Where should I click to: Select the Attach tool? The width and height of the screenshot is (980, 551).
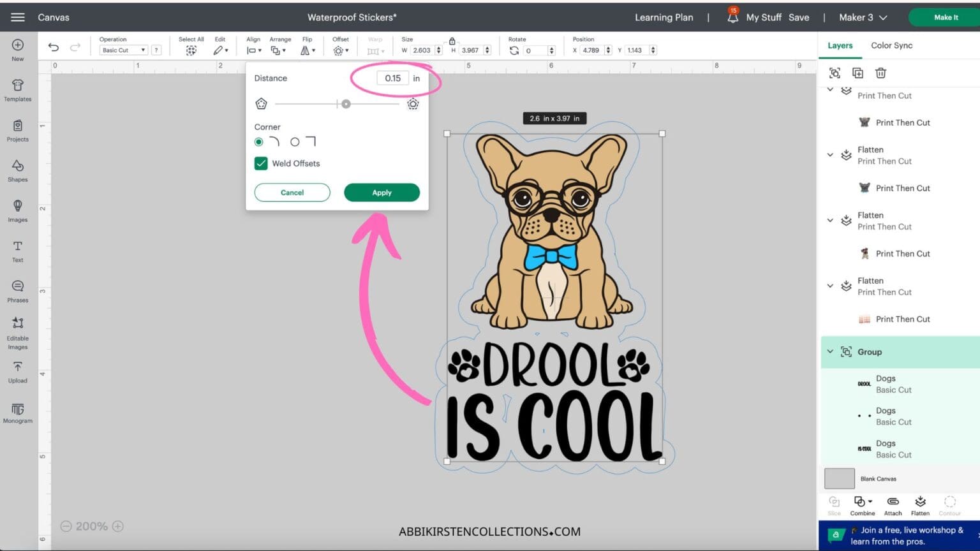(893, 504)
